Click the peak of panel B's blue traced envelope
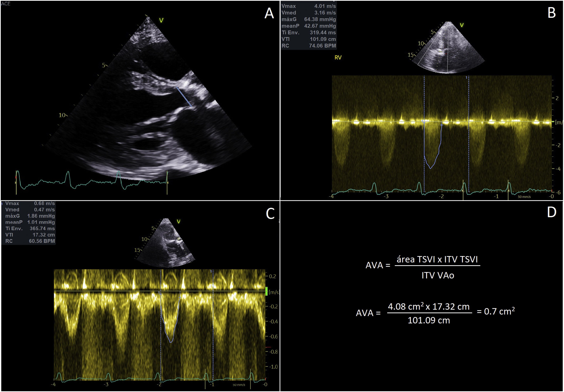The width and height of the screenshot is (564, 392). [430, 168]
